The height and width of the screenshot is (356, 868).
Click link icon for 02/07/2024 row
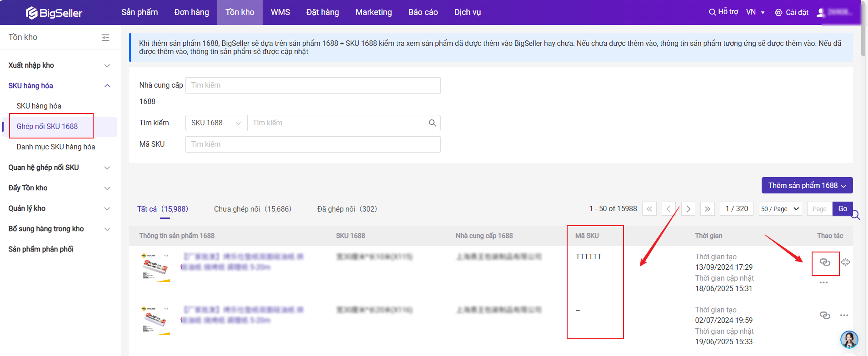pyautogui.click(x=825, y=315)
